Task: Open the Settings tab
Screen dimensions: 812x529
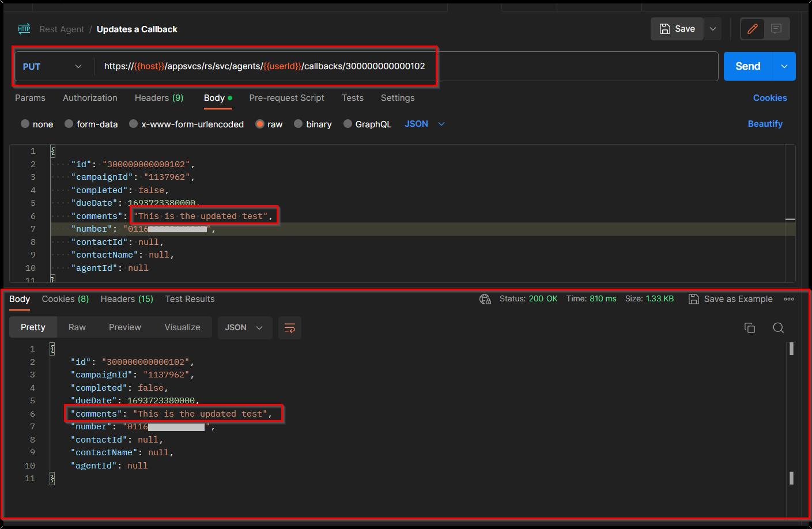Action: click(x=398, y=98)
